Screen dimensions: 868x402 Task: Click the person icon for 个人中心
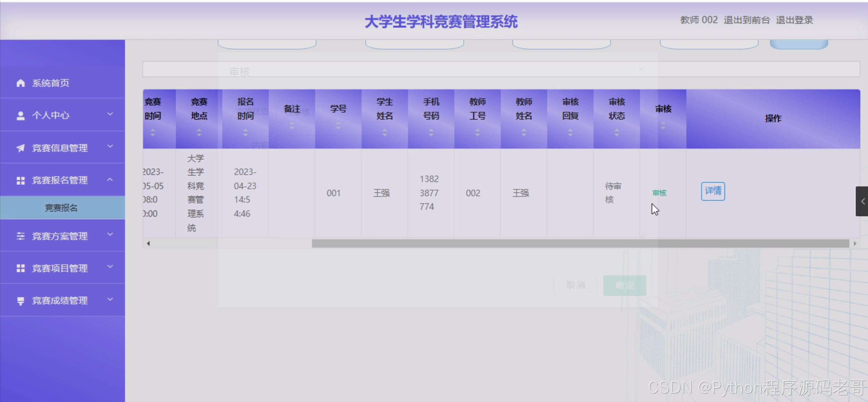pyautogui.click(x=20, y=115)
